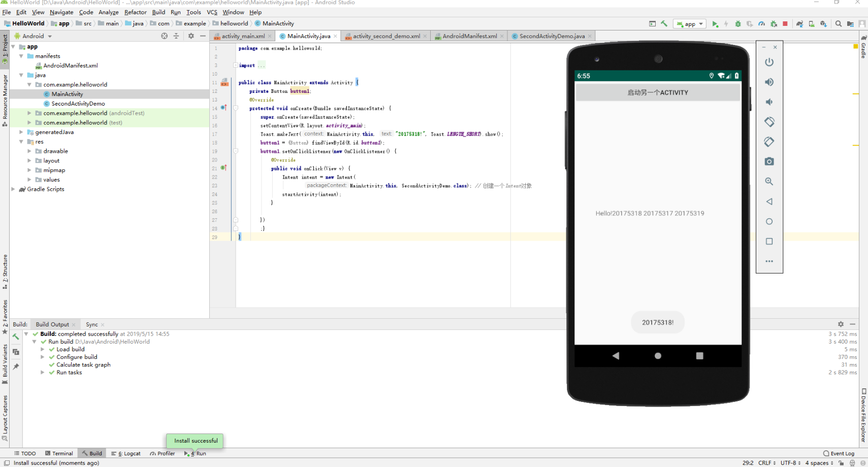Viewport: 868px width, 467px height.
Task: Expand com.example.helloworld (androidTest) package
Action: [29, 113]
